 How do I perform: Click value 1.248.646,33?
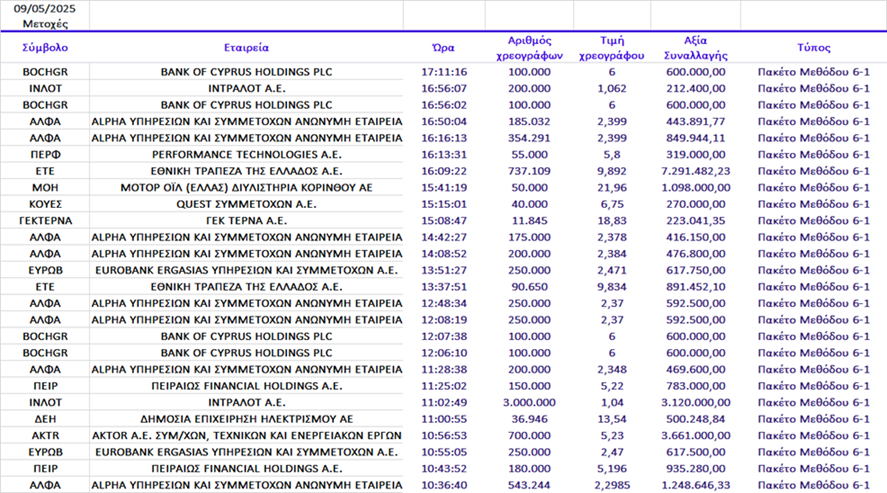pyautogui.click(x=696, y=485)
